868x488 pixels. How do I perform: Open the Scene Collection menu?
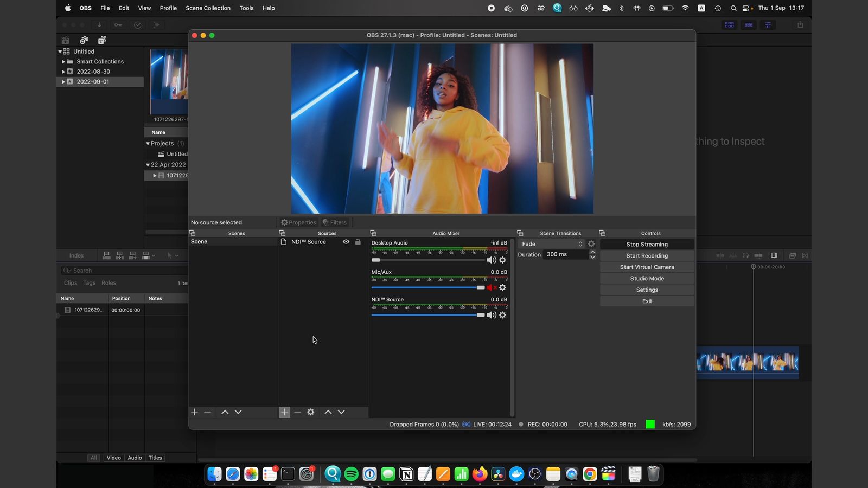tap(208, 8)
